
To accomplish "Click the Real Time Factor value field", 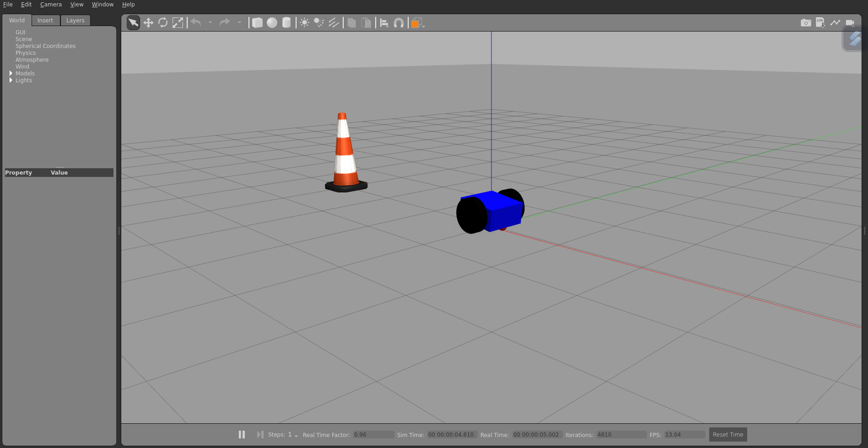I will pyautogui.click(x=373, y=435).
